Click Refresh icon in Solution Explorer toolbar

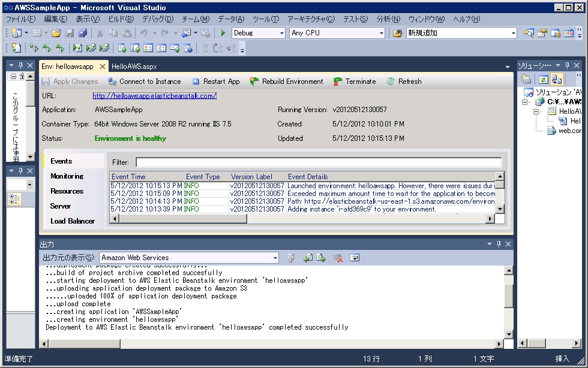point(544,80)
